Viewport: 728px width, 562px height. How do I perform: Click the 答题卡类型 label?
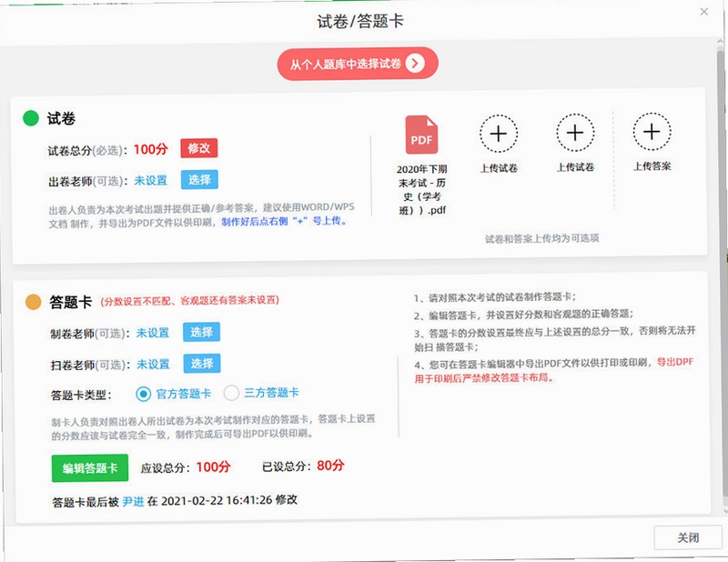click(x=81, y=396)
